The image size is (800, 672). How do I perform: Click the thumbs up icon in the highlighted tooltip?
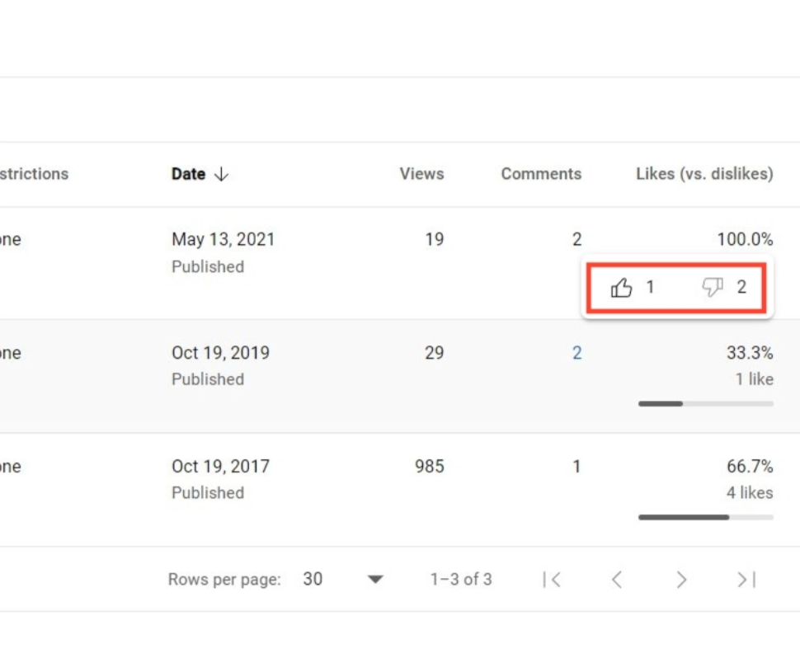coord(622,288)
